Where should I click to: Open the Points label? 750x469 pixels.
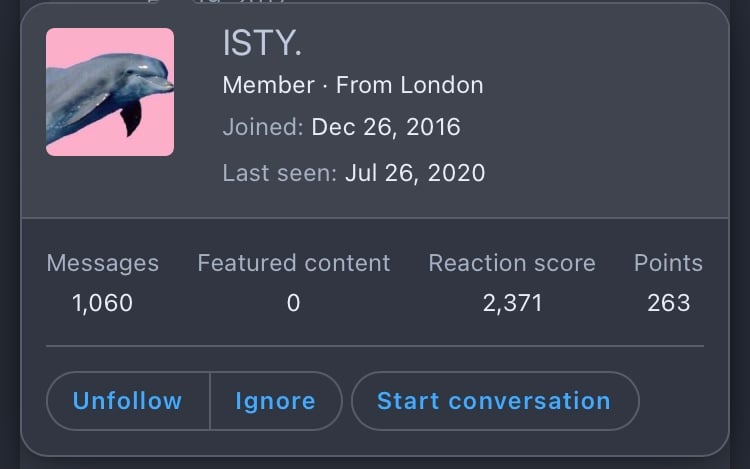coord(668,263)
